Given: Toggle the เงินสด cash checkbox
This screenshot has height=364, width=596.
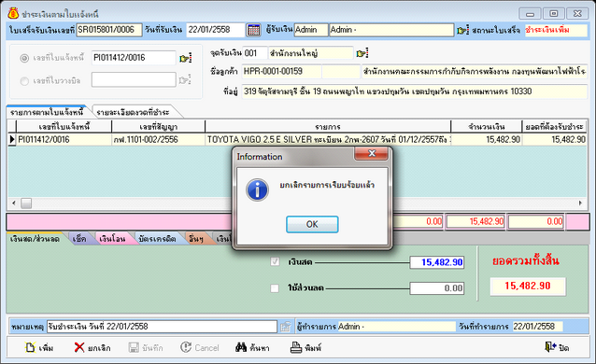Looking at the screenshot, I should (x=275, y=261).
